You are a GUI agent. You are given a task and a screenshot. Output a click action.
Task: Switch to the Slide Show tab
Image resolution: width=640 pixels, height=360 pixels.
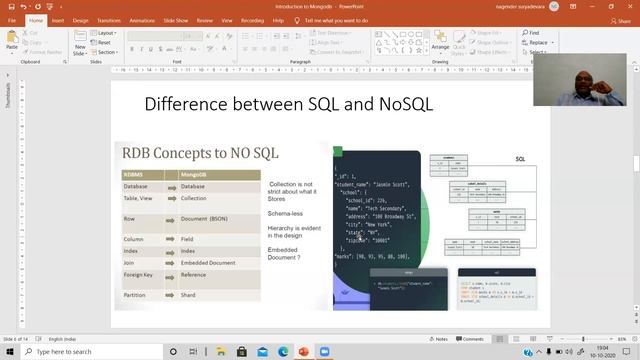pyautogui.click(x=176, y=20)
